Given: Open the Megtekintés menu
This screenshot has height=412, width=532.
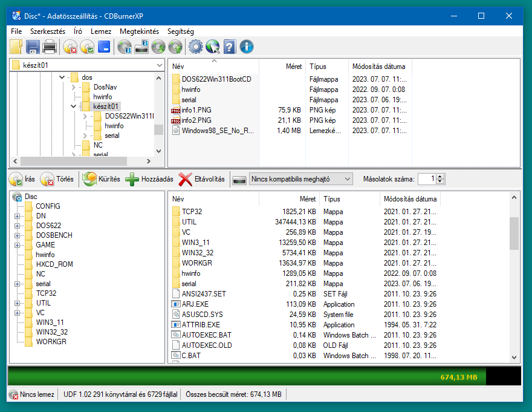Looking at the screenshot, I should click(x=140, y=31).
